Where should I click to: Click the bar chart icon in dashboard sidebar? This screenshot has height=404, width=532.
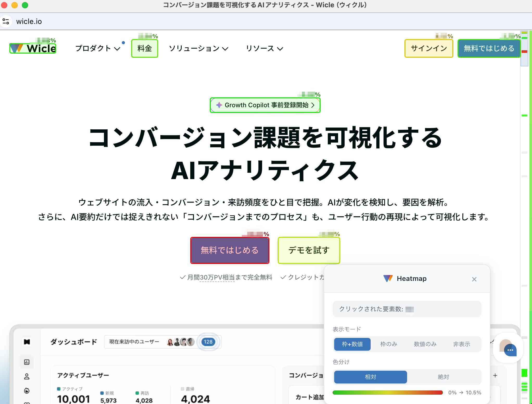(x=27, y=362)
